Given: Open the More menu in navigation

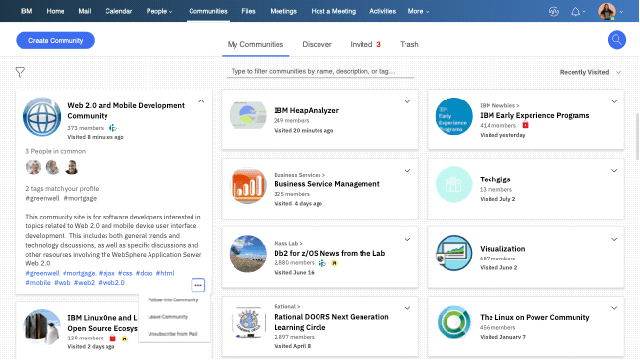Looking at the screenshot, I should tap(418, 11).
